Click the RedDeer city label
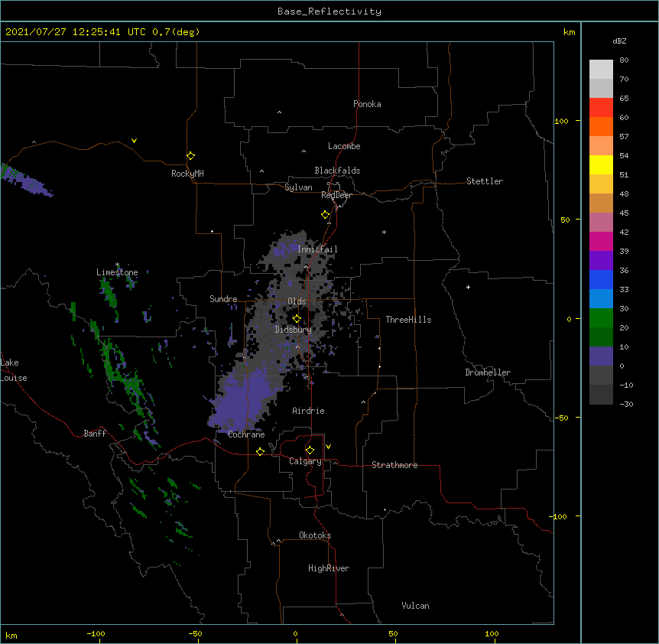 pos(336,195)
